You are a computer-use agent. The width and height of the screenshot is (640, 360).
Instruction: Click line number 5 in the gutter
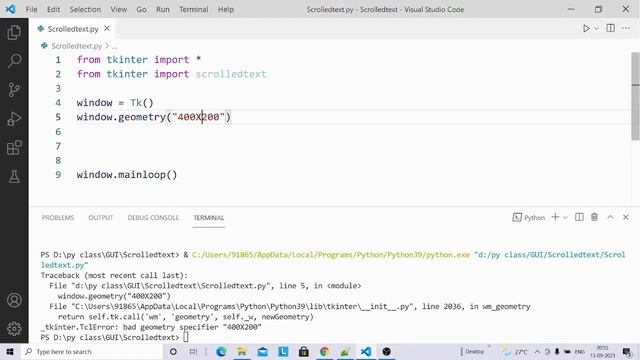coord(58,117)
